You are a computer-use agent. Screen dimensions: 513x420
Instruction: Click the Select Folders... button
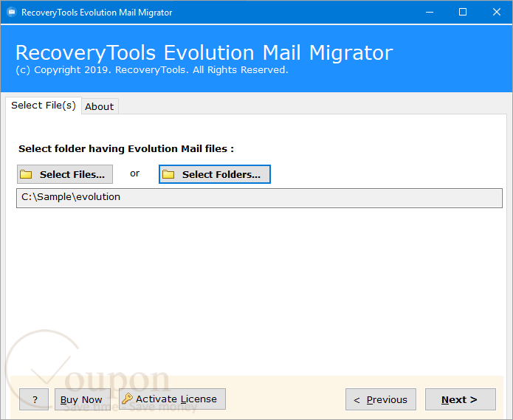215,174
